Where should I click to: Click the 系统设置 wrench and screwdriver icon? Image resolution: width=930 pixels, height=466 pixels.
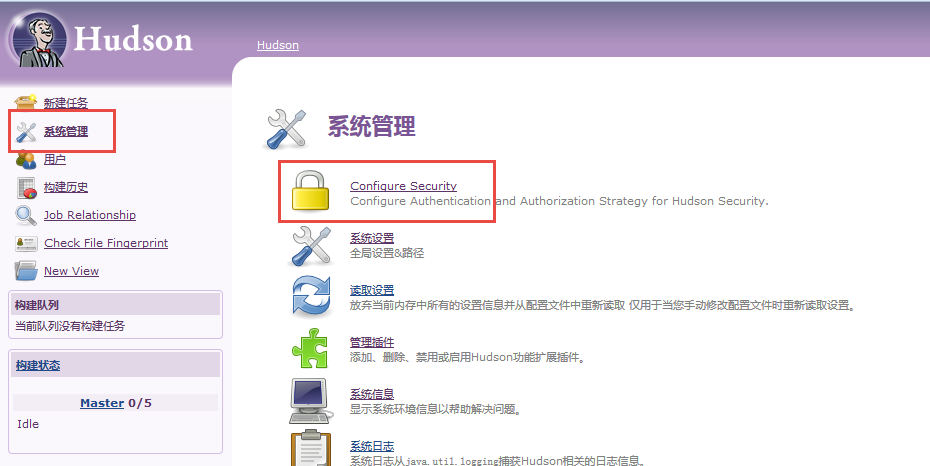(311, 246)
